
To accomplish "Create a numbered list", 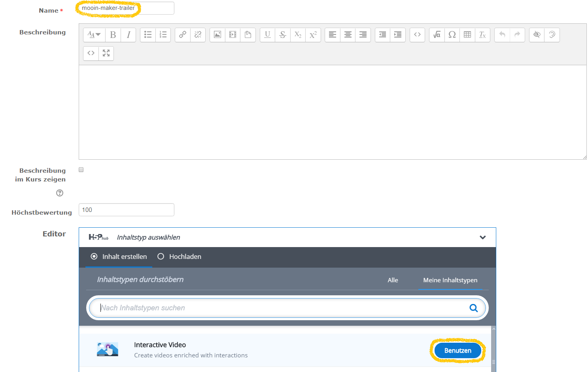I will [x=163, y=35].
